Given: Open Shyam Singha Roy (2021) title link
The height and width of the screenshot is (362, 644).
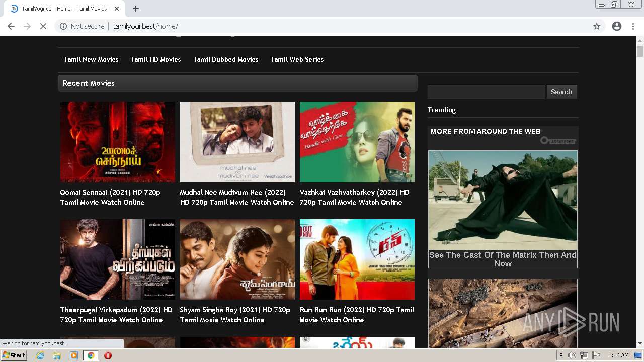Looking at the screenshot, I should click(235, 315).
